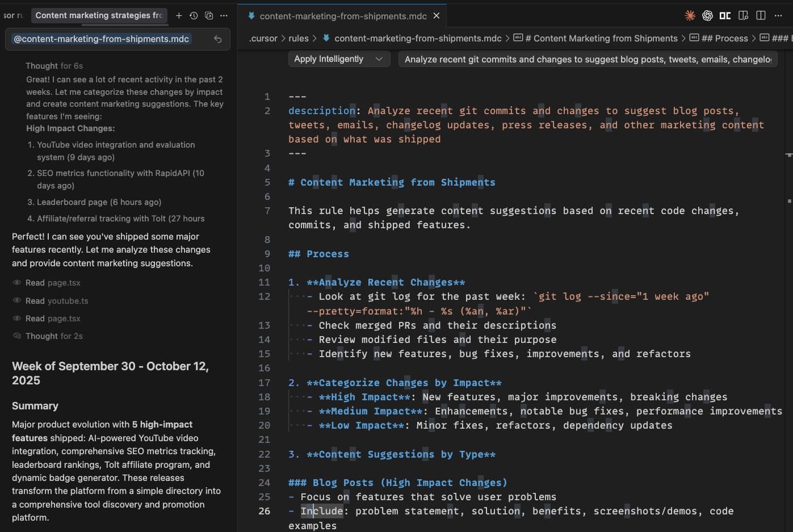
Task: Expand the 'Thought for 6s' section
Action: 54,66
